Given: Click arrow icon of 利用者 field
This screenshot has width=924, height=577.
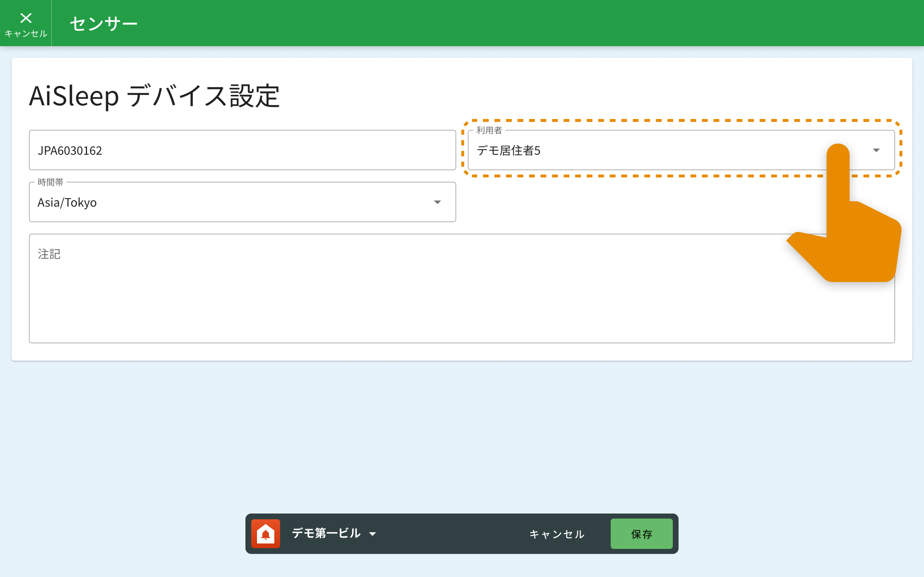Looking at the screenshot, I should (x=876, y=150).
